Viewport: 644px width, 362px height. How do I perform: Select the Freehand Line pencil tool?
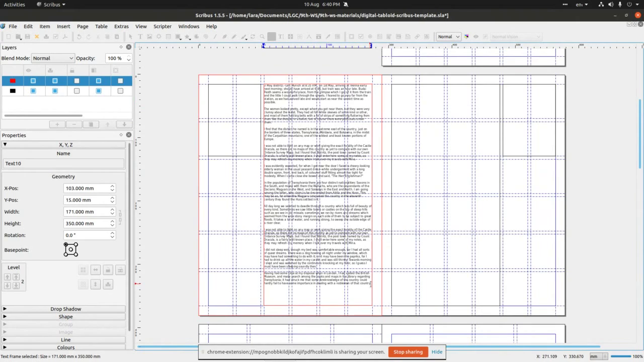click(x=234, y=37)
